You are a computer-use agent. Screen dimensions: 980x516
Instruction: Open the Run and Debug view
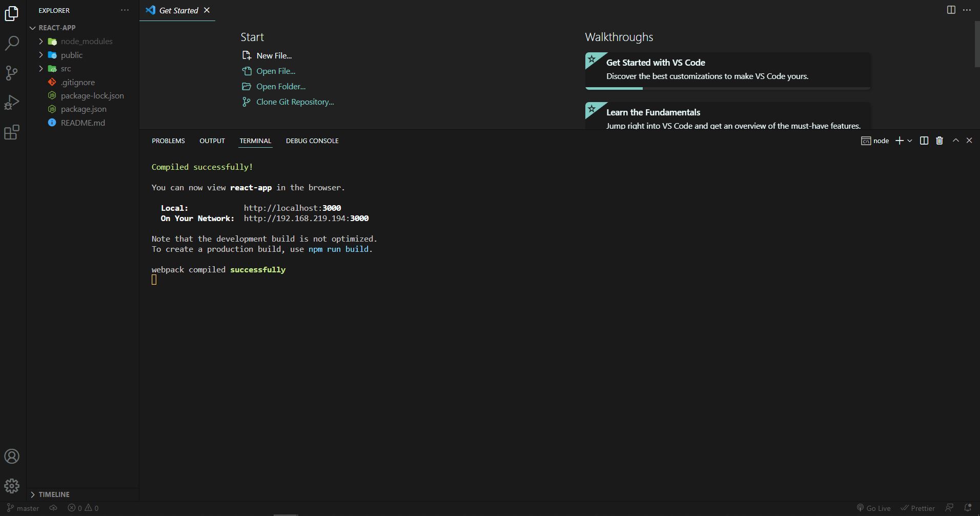tap(12, 103)
